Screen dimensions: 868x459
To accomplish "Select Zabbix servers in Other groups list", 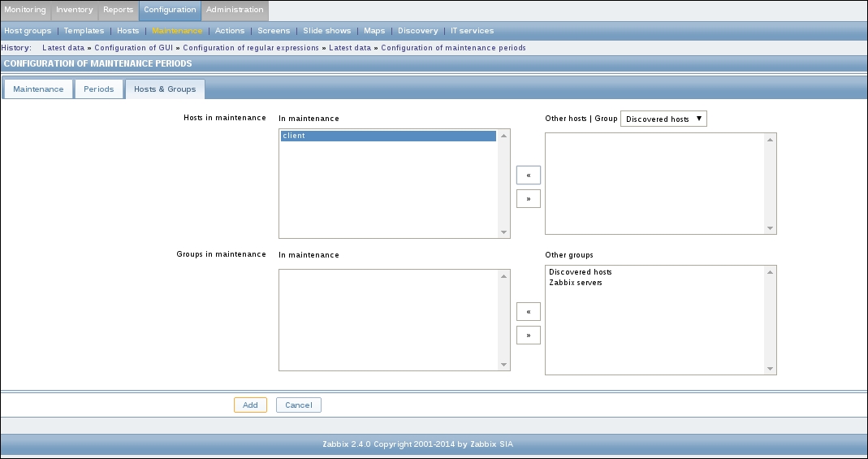I will click(x=575, y=283).
